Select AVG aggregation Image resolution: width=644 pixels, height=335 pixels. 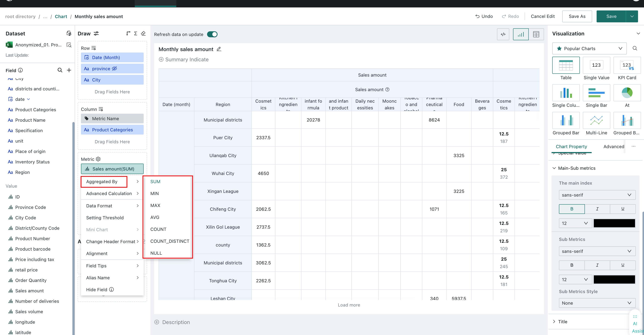point(155,217)
